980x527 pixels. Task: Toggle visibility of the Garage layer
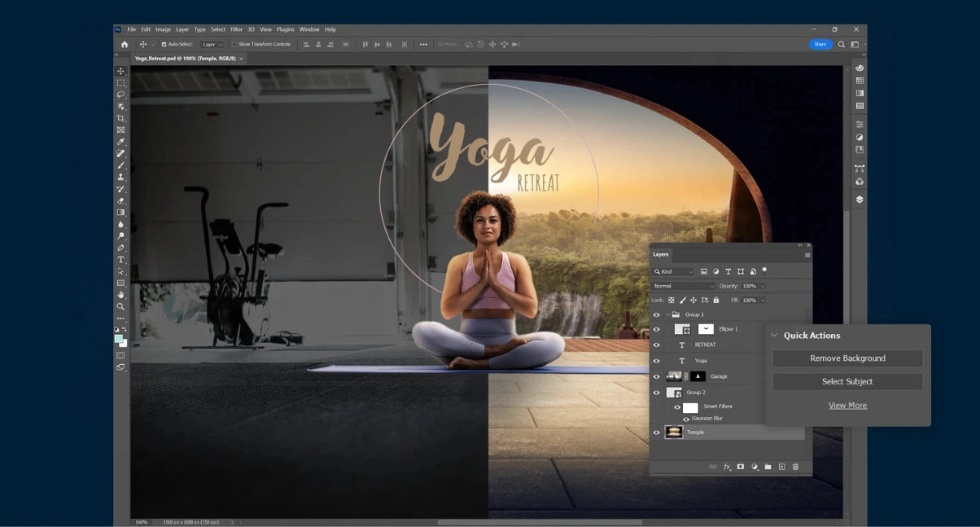657,376
